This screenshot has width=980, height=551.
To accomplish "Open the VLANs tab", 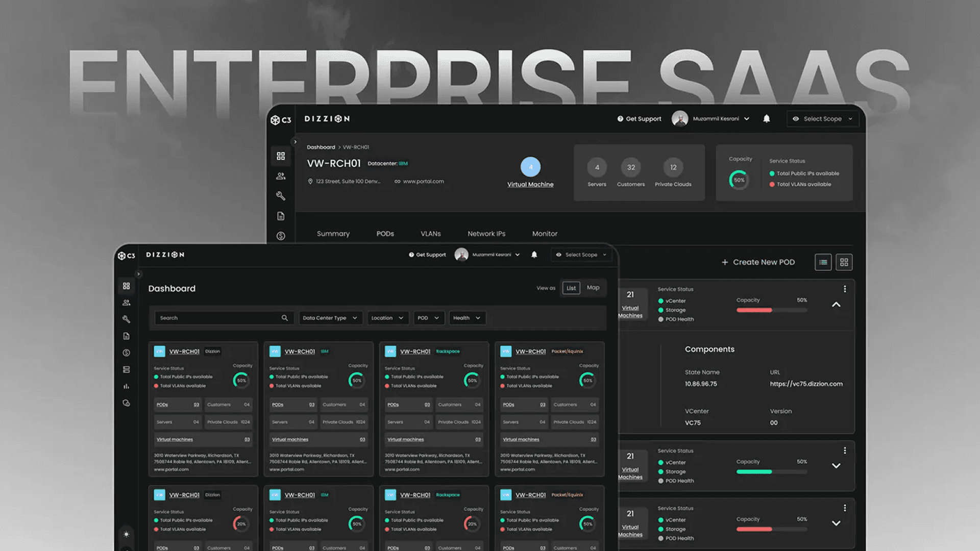I will 430,234.
